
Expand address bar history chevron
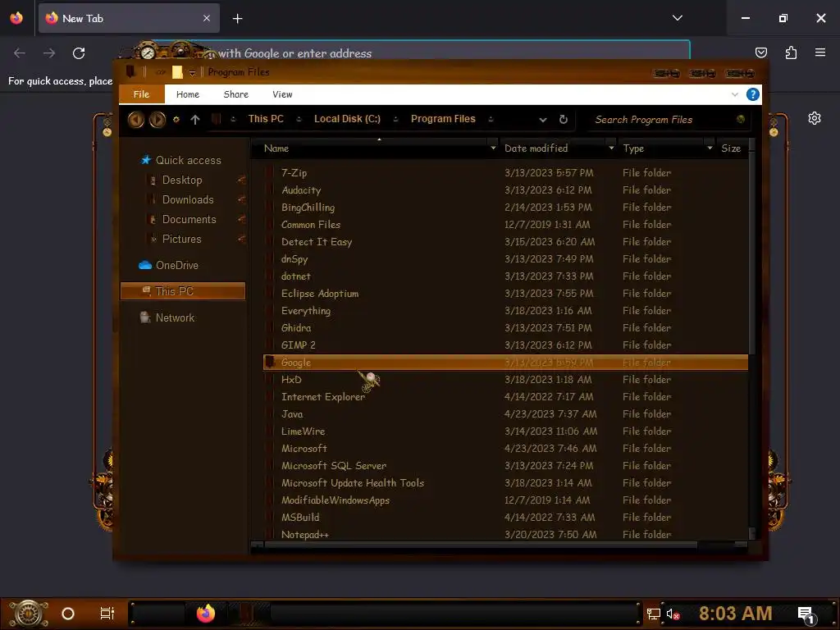543,120
